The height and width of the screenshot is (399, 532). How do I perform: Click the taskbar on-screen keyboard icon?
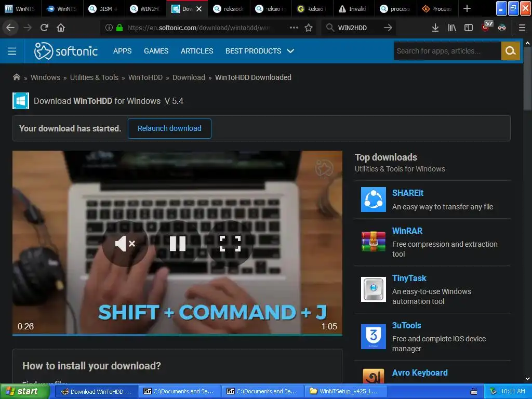474,392
